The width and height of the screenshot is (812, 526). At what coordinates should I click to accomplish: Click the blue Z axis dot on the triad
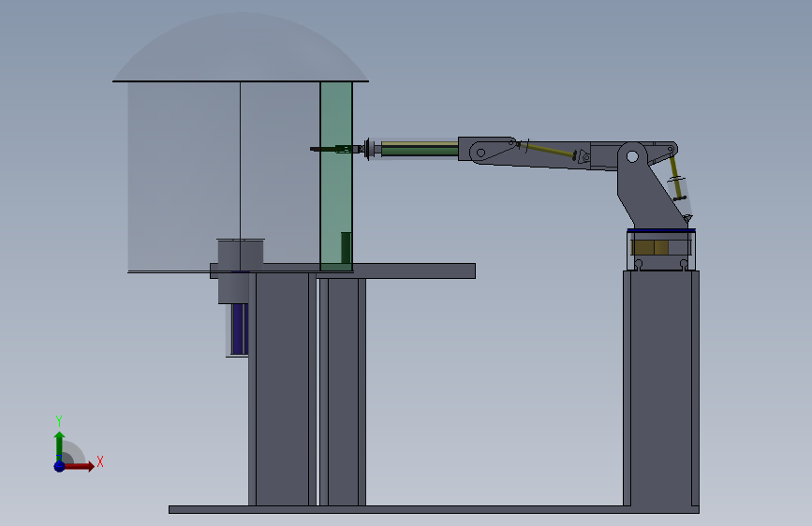(x=60, y=466)
